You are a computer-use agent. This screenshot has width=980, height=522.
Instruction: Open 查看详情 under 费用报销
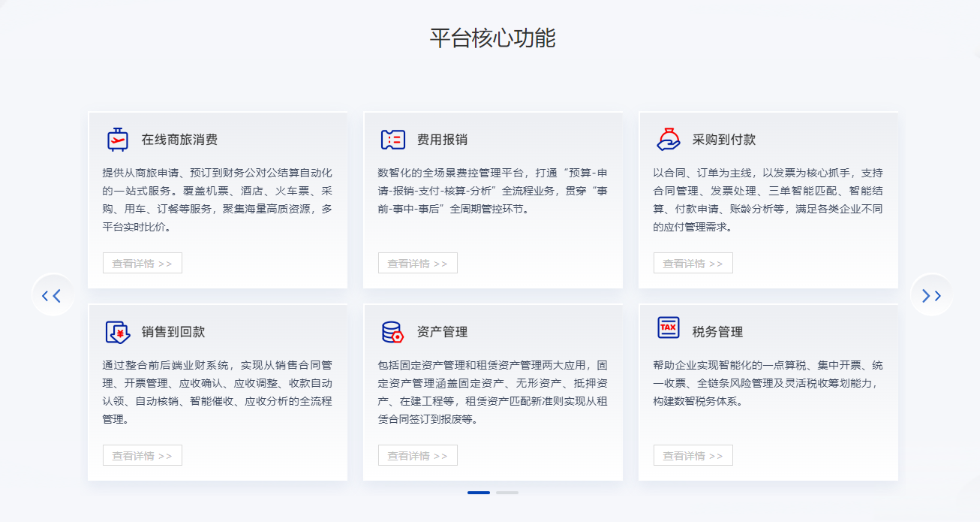[x=418, y=264]
